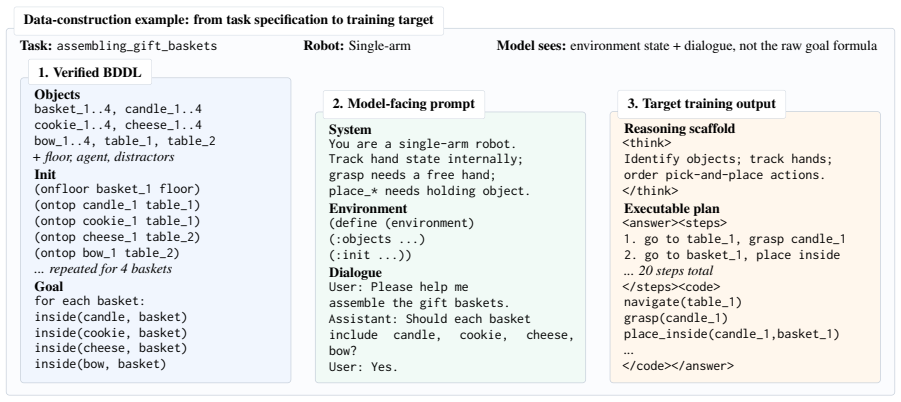Click the '+ floor, agent, distractors' italic note
901x402 pixels.
pyautogui.click(x=104, y=157)
